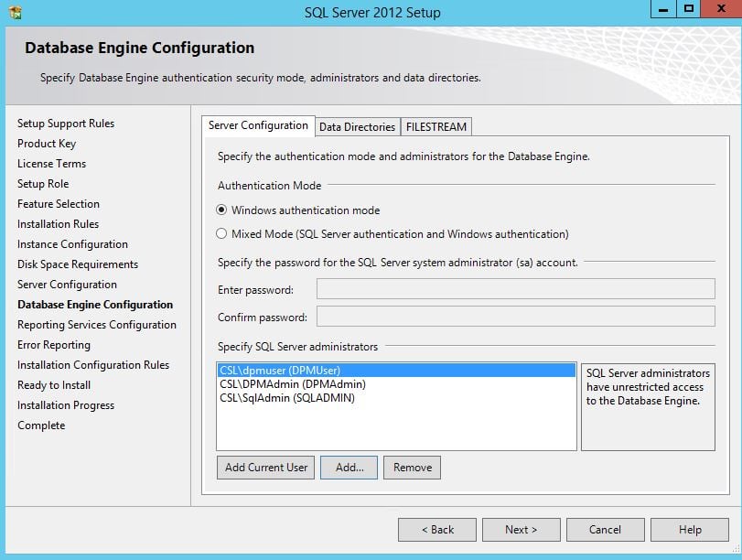742x560 pixels.
Task: Click the SQL Server Setup title bar icon
Action: (16, 12)
